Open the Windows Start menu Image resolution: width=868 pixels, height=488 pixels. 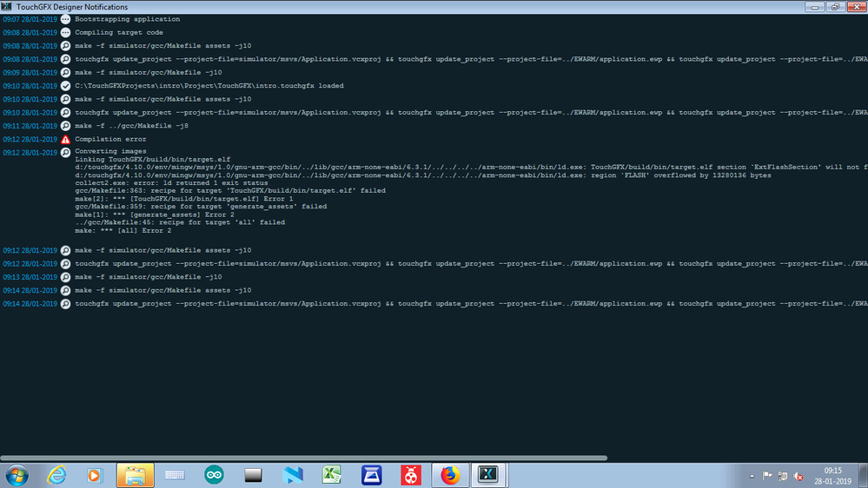click(17, 475)
